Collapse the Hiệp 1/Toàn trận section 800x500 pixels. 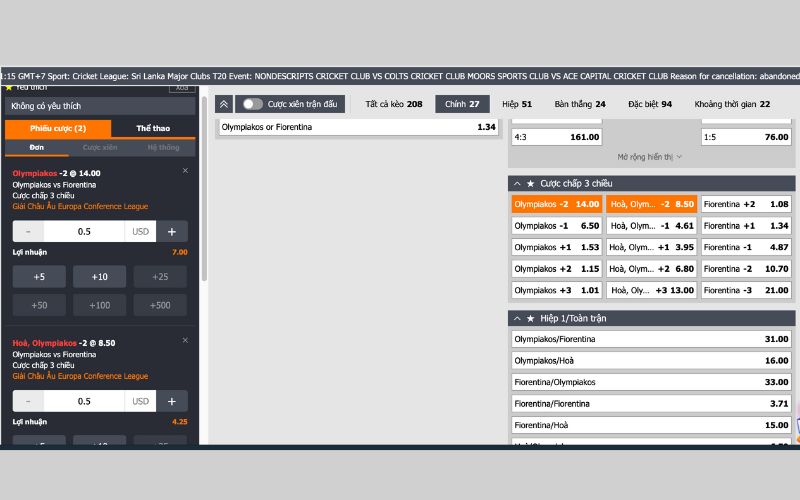click(517, 318)
